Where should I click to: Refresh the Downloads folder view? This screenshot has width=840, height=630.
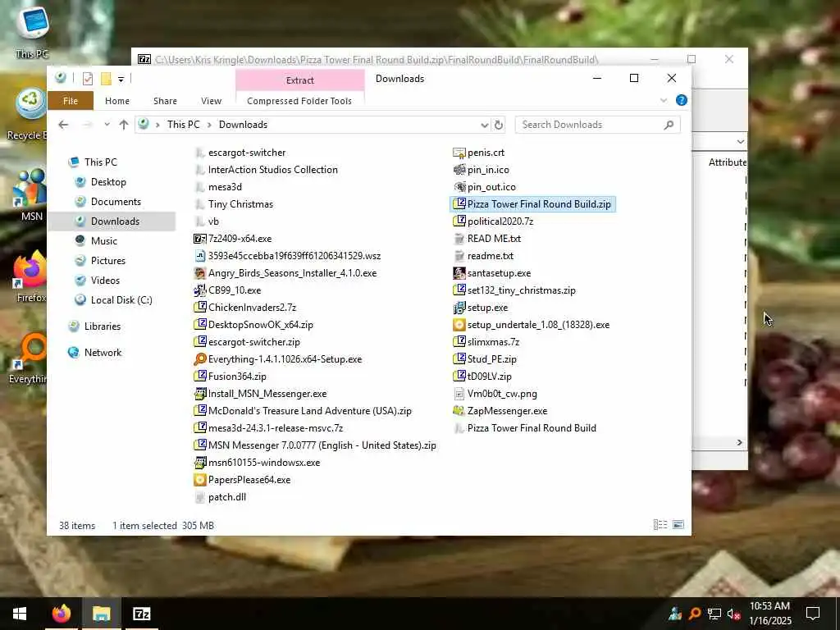[499, 125]
